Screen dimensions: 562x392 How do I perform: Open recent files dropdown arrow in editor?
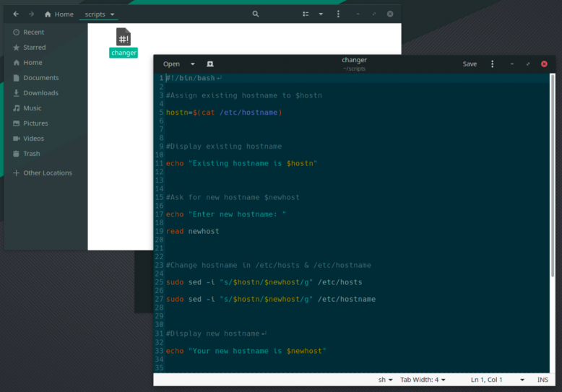point(192,64)
